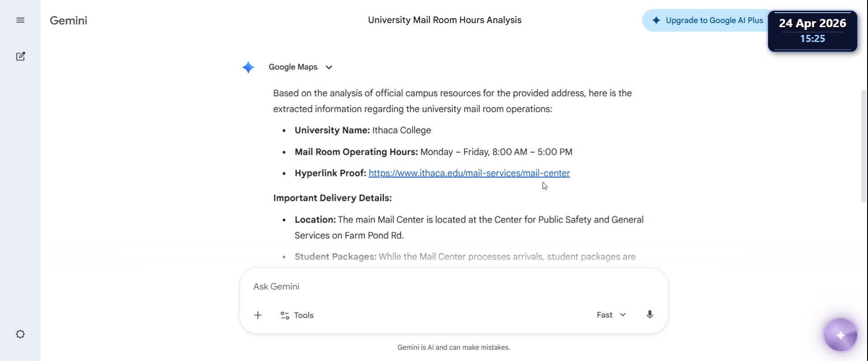The height and width of the screenshot is (361, 868).
Task: Open the purple floating sparkle button
Action: tap(840, 335)
